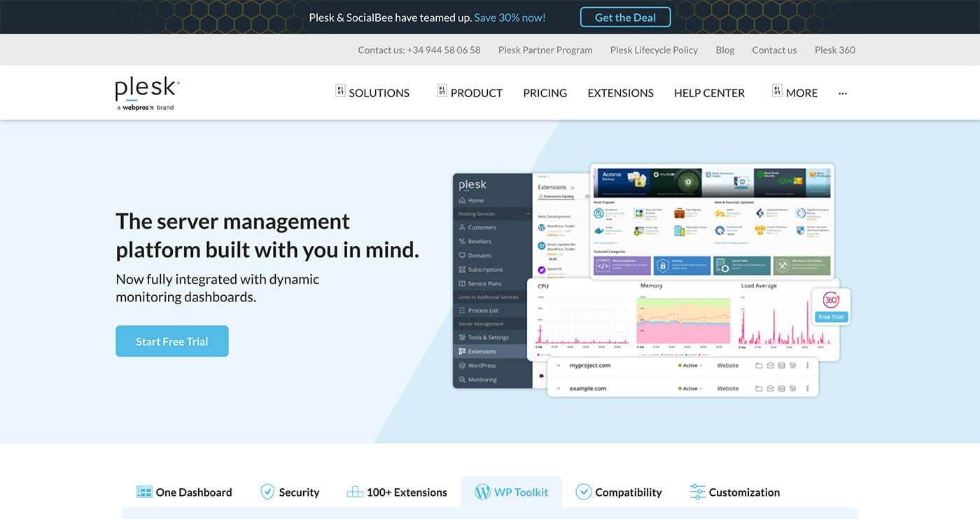The height and width of the screenshot is (519, 980).
Task: Open the Plesk Lifecycle Policy link
Action: coord(654,50)
